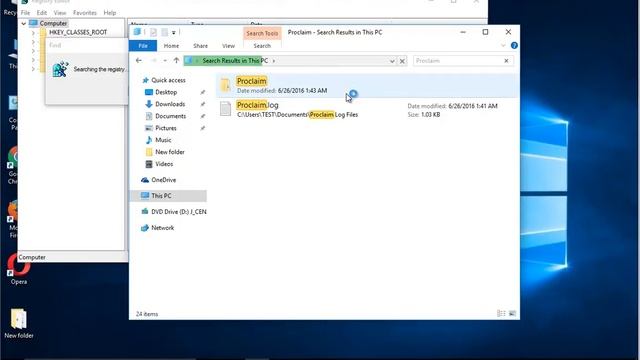Click the Searching the registry animation icon
The image size is (640, 360).
60,69
